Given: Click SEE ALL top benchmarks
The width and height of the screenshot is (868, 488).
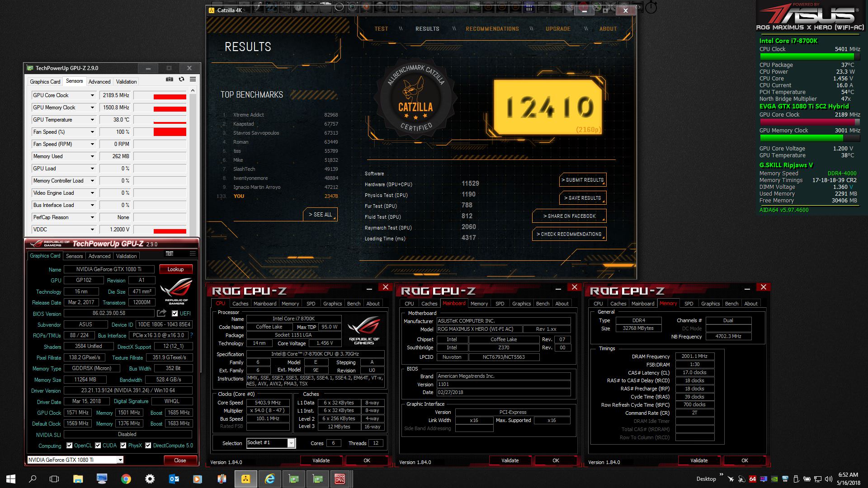Looking at the screenshot, I should (320, 215).
